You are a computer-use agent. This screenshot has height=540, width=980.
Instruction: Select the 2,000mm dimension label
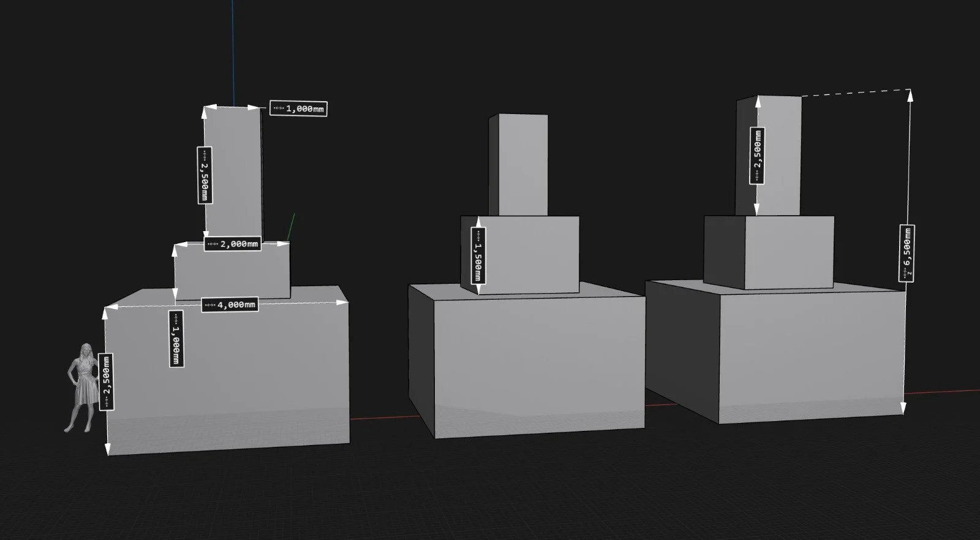pyautogui.click(x=233, y=244)
